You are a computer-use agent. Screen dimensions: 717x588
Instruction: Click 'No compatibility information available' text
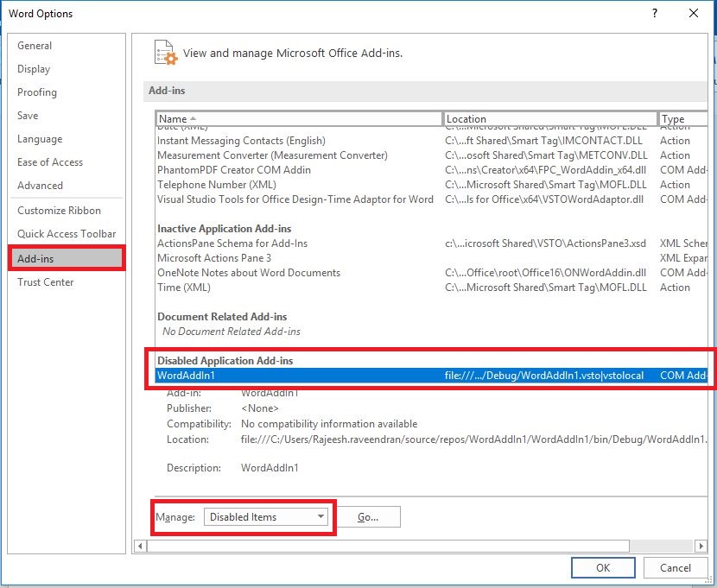coord(329,424)
